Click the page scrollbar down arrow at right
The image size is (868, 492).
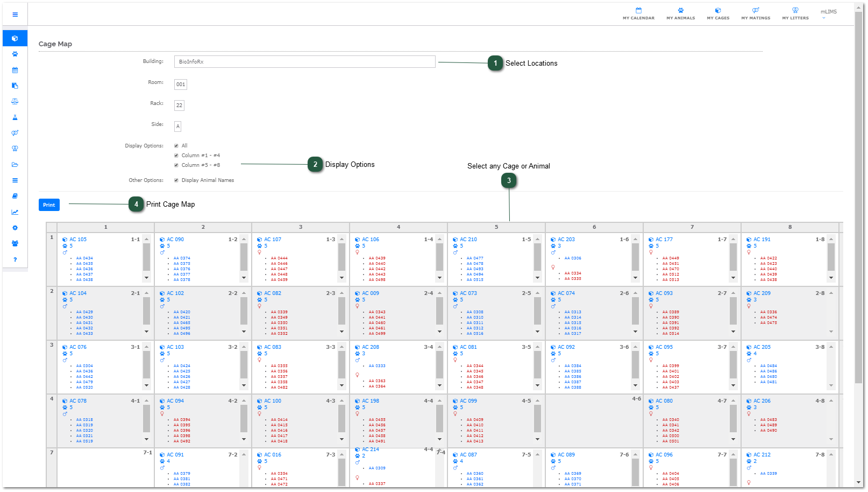click(859, 483)
